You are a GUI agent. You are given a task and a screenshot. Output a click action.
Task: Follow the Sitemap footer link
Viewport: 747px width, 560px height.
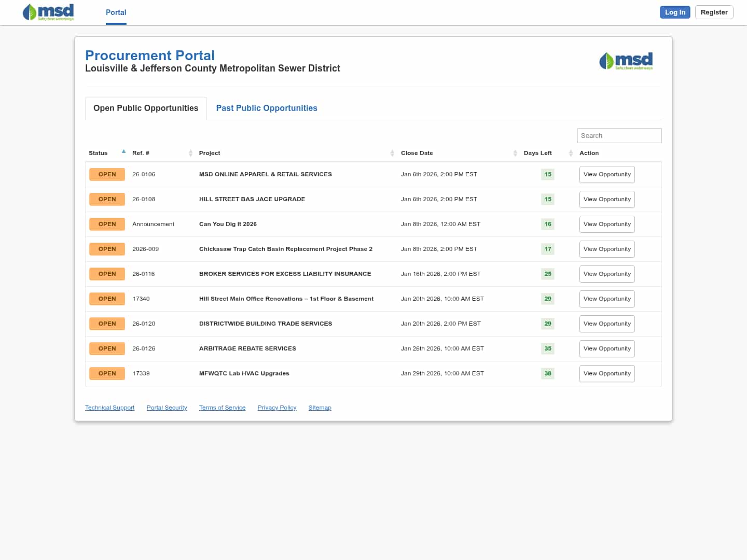[320, 408]
